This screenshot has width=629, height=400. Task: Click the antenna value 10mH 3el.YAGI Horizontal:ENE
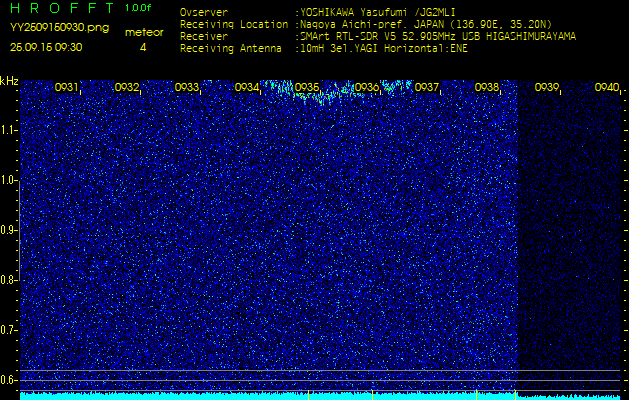[x=384, y=49]
